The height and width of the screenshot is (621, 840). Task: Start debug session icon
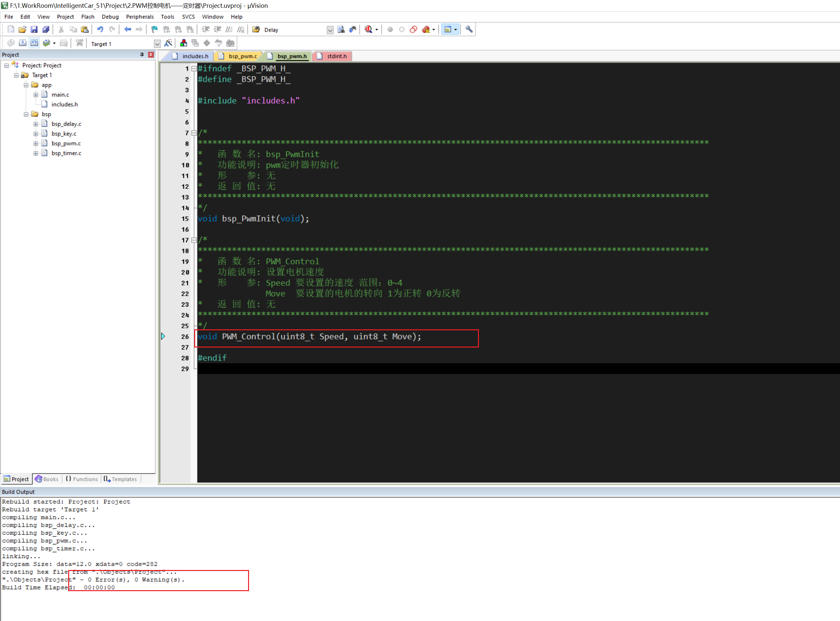click(x=368, y=30)
